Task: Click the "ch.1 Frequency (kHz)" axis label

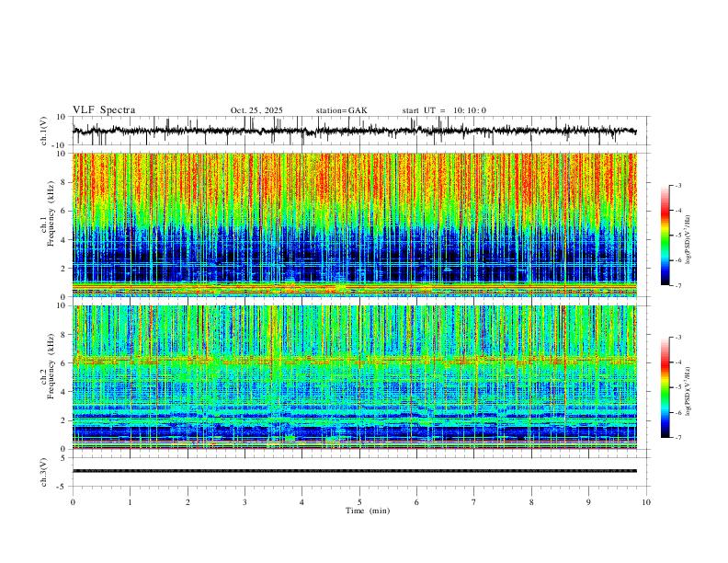Action: point(48,214)
